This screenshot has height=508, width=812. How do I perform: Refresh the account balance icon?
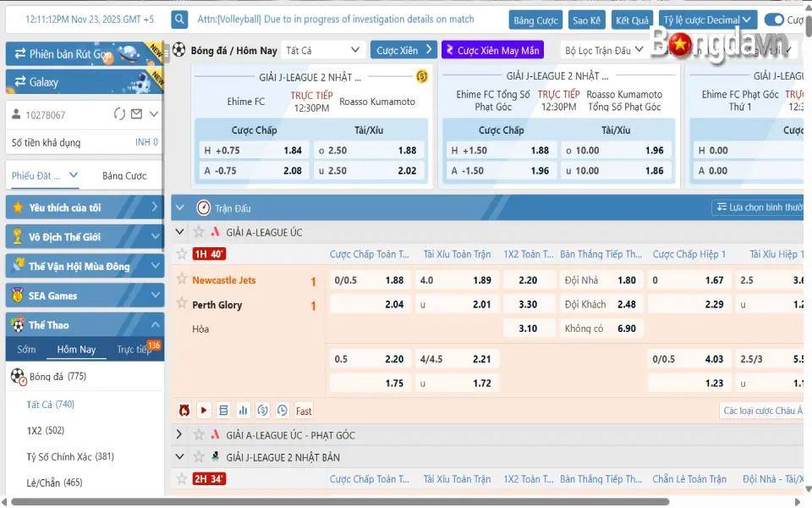click(x=119, y=114)
